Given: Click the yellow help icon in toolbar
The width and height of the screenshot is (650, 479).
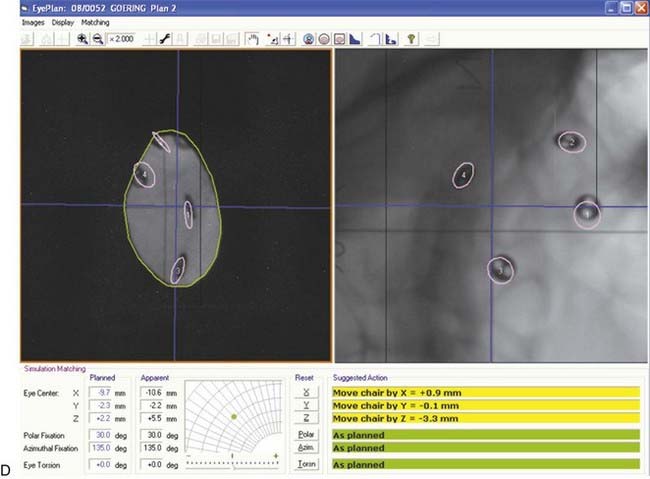Looking at the screenshot, I should tap(412, 37).
